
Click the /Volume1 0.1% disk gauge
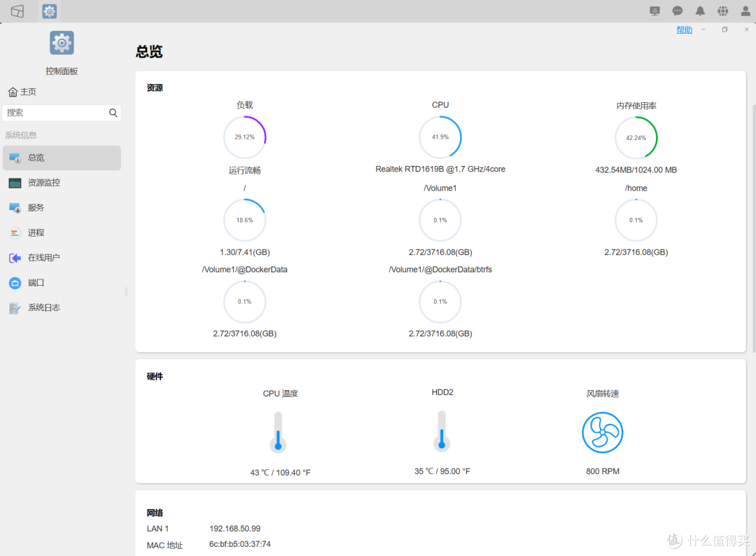440,221
